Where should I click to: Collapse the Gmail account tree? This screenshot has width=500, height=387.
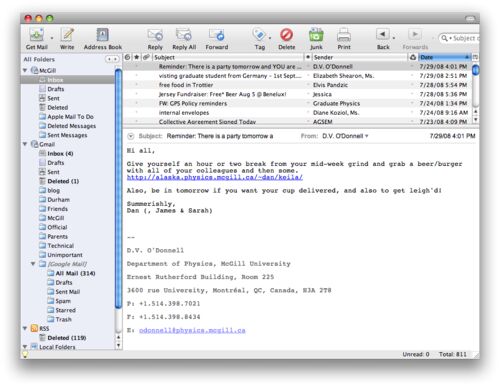25,144
